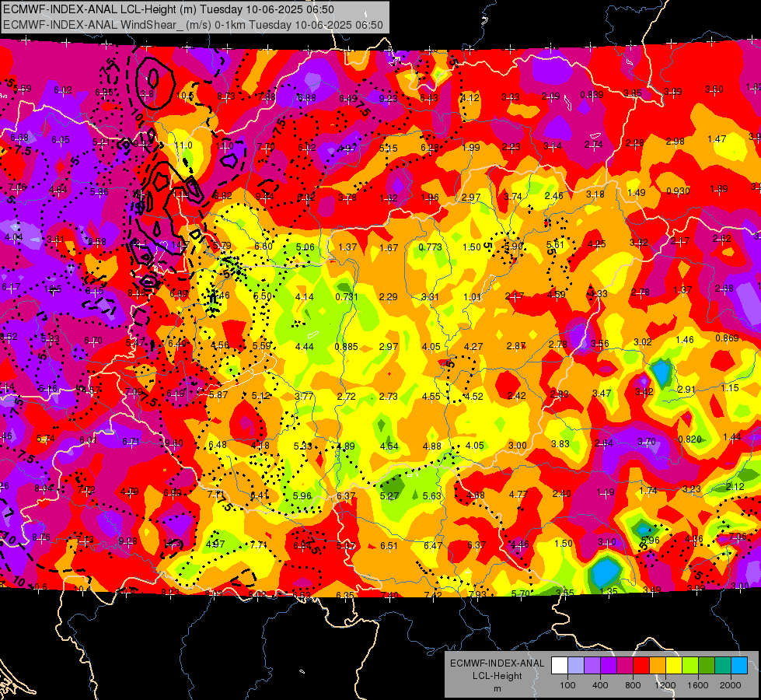The height and width of the screenshot is (700, 761).
Task: Click the light lavender legend swatch
Action: [x=576, y=666]
